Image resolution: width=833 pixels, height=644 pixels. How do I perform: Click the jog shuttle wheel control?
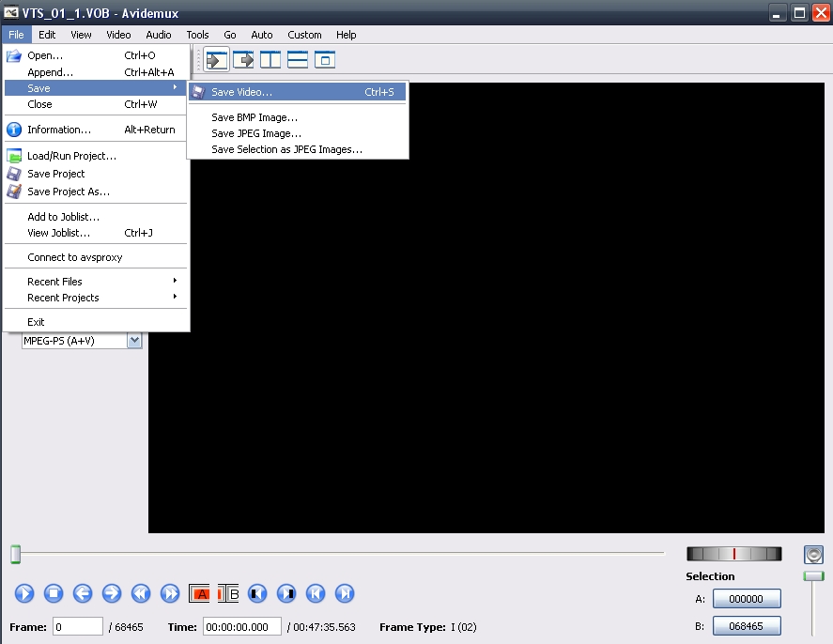[x=733, y=554]
